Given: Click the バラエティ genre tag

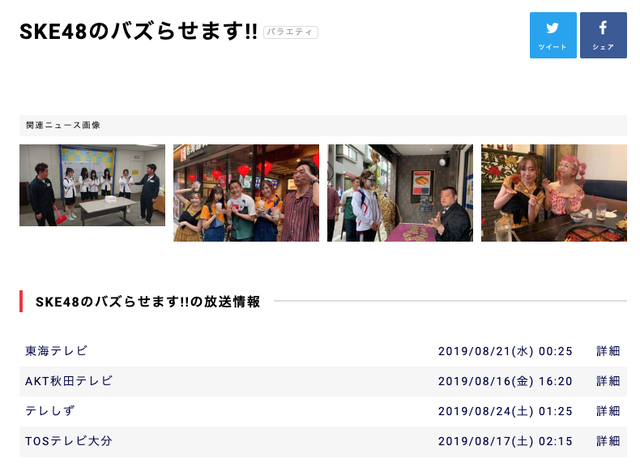Looking at the screenshot, I should click(x=291, y=32).
